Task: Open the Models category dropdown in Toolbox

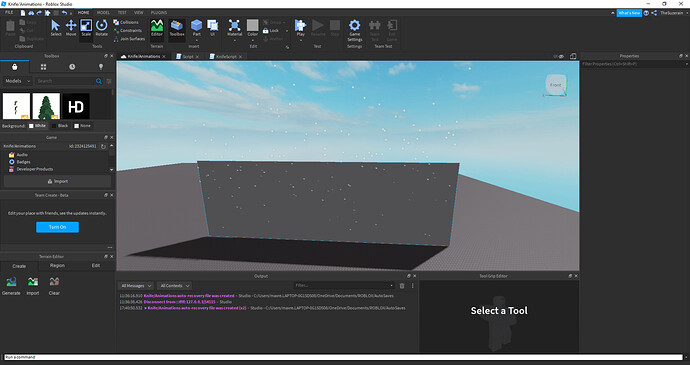Action: [18, 81]
